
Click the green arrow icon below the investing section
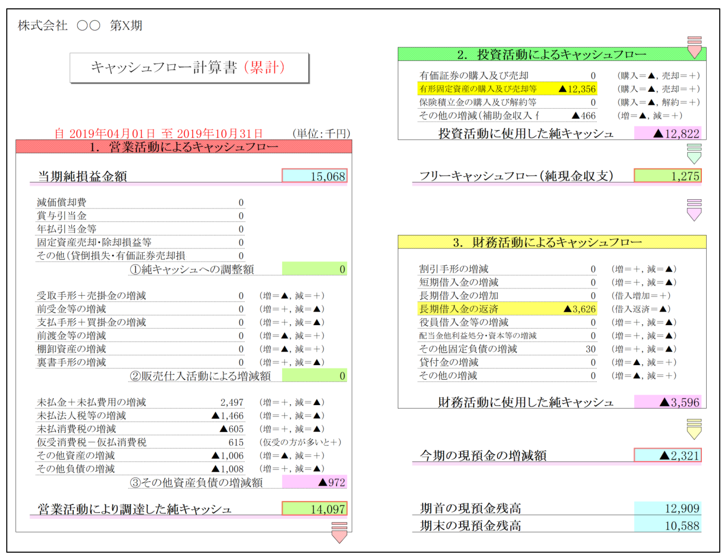694,154
